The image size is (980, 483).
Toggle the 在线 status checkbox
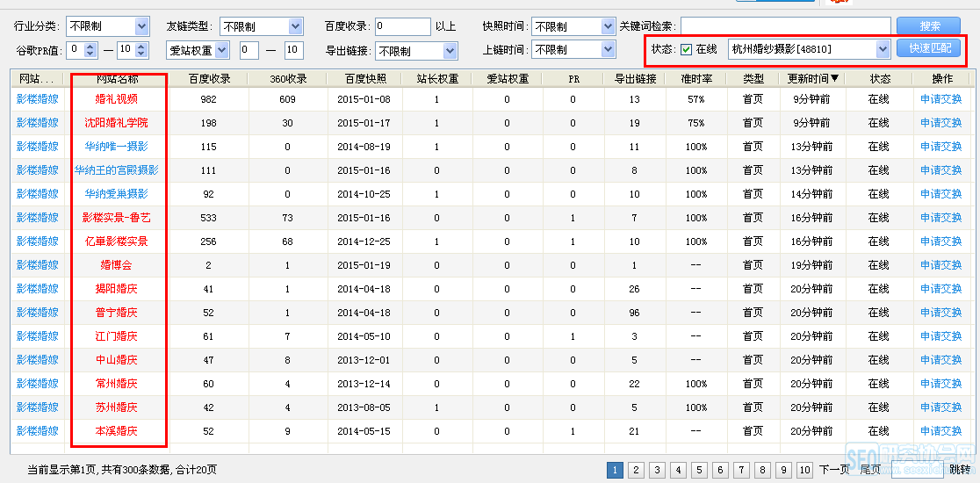(x=687, y=49)
